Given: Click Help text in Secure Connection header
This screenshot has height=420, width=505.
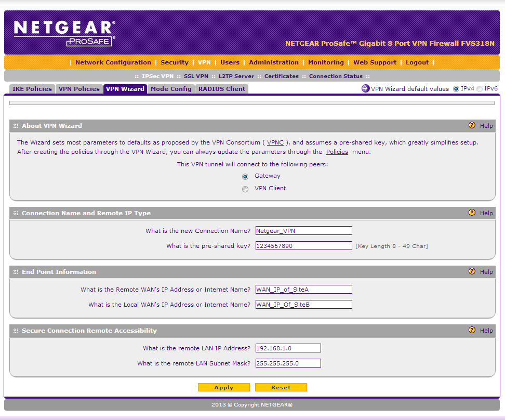Looking at the screenshot, I should (x=486, y=331).
